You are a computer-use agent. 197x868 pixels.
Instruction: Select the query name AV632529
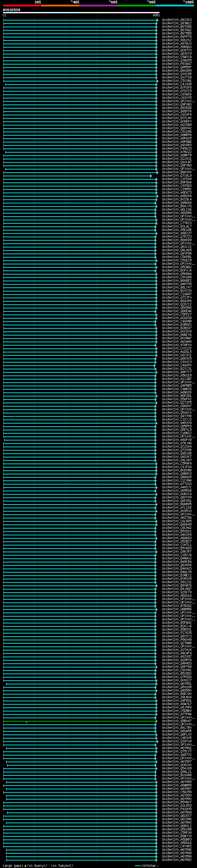click(x=11, y=10)
